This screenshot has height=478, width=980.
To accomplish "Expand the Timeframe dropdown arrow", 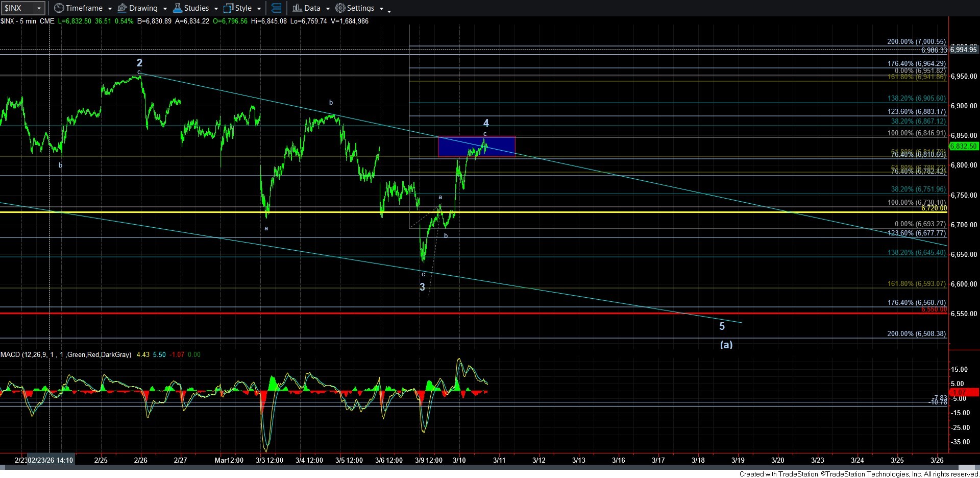I will click(110, 9).
